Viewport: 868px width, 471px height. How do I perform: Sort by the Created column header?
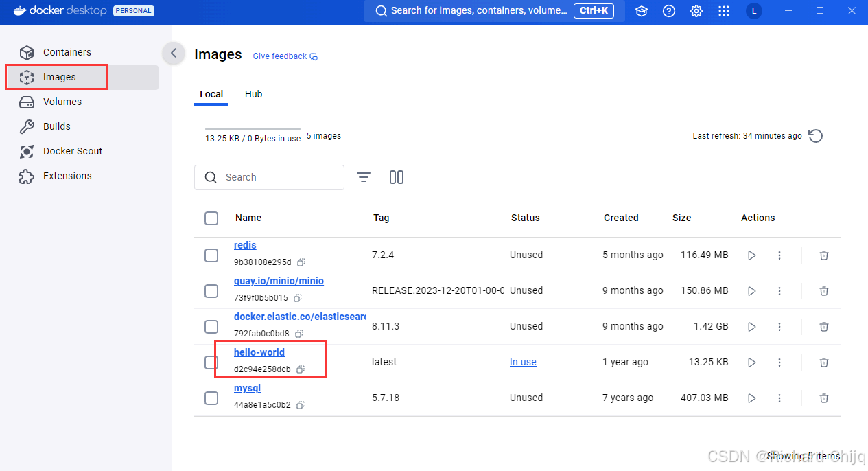click(621, 218)
